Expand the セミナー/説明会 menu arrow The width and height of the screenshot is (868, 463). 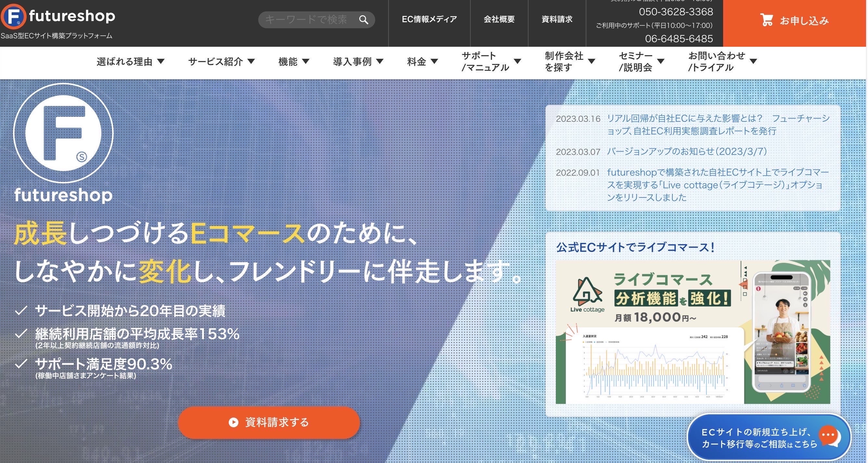point(661,61)
